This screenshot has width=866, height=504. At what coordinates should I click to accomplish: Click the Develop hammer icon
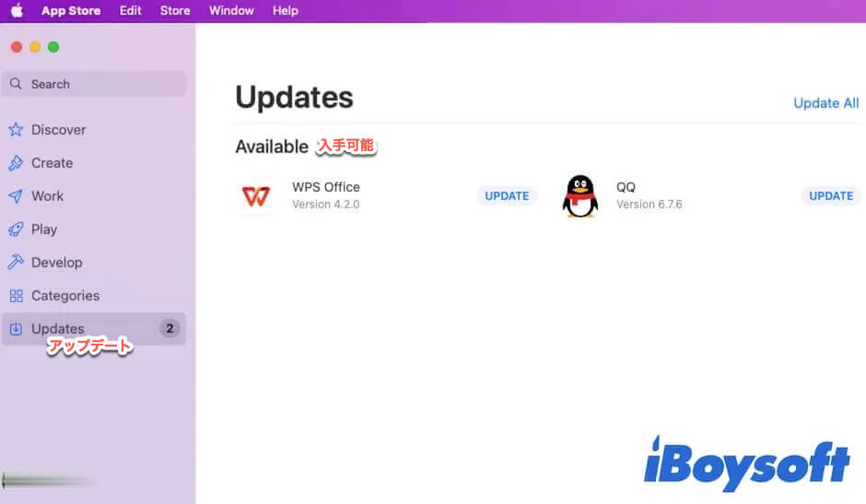click(16, 262)
